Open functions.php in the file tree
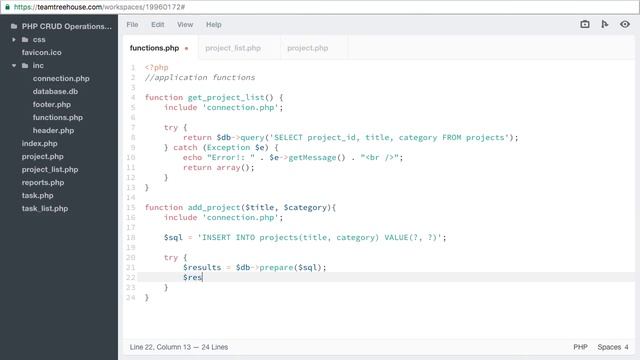 [58, 118]
